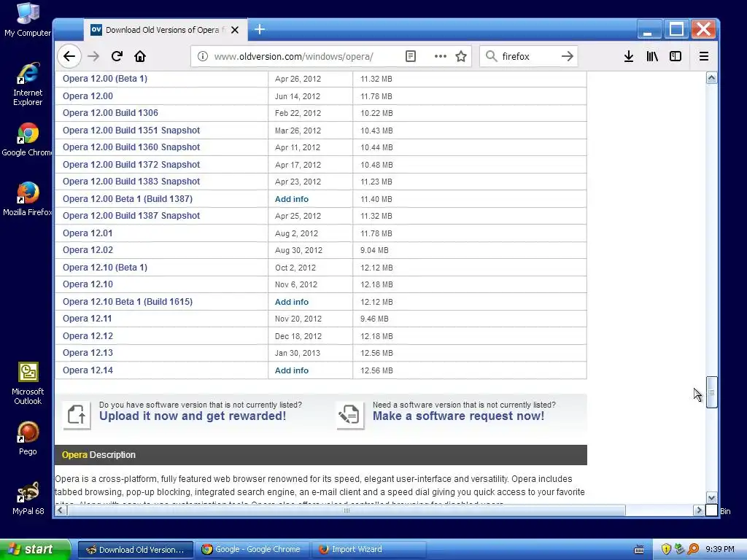The height and width of the screenshot is (560, 747).
Task: Launch MyPal 68 desktop shortcut
Action: click(x=28, y=498)
